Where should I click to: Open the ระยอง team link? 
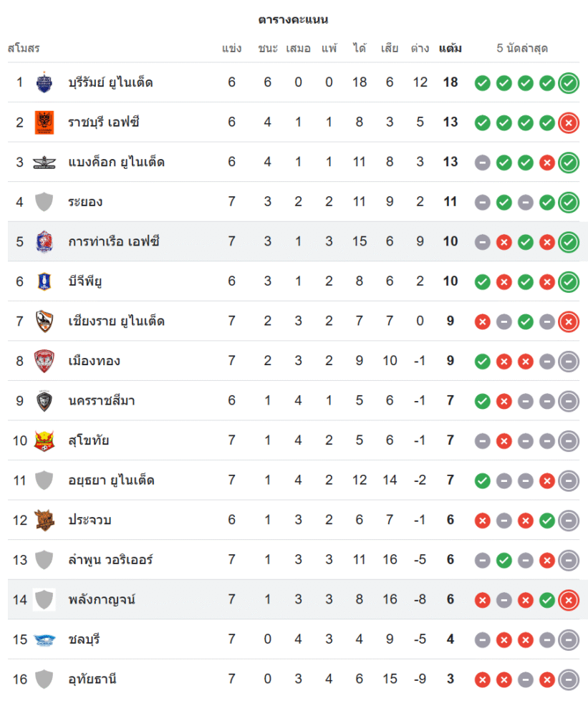tap(85, 202)
